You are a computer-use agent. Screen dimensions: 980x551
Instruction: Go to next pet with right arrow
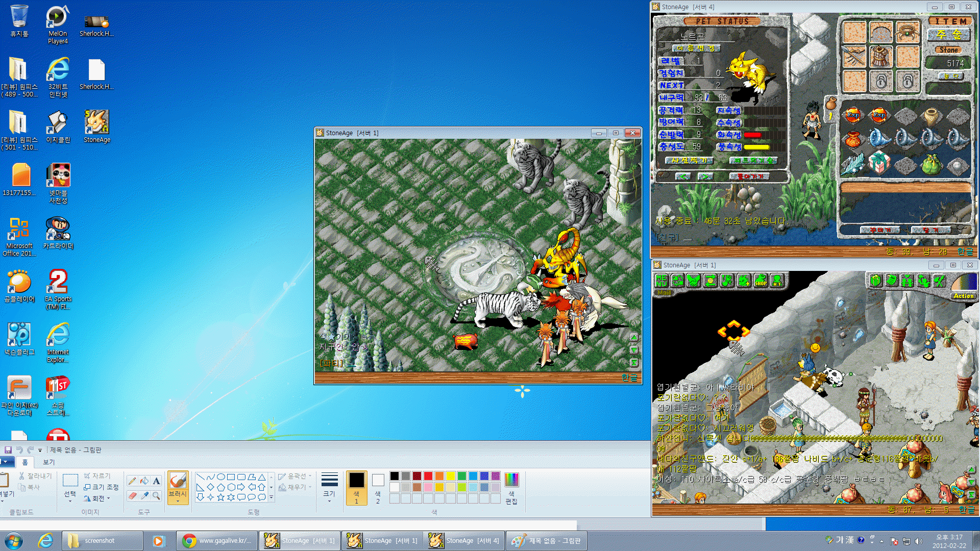pyautogui.click(x=705, y=177)
